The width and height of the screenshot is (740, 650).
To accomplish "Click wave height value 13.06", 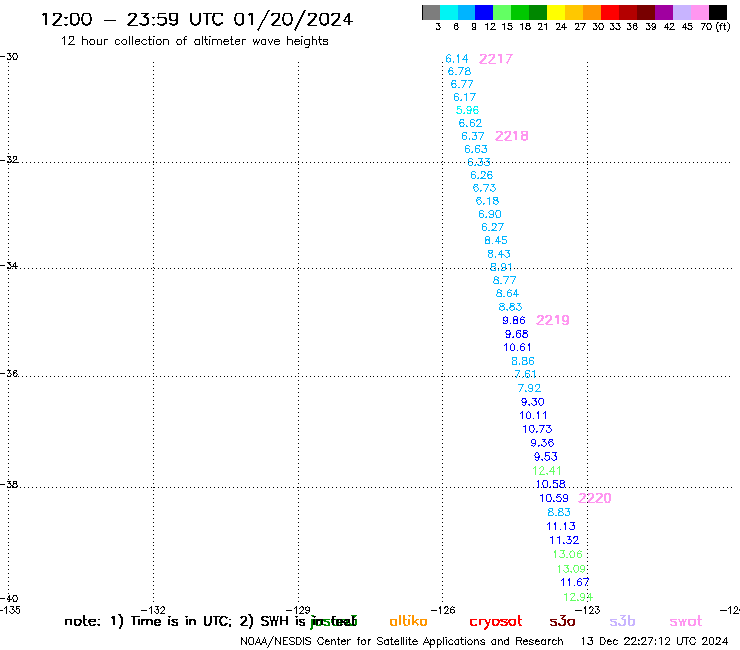I will 568,554.
